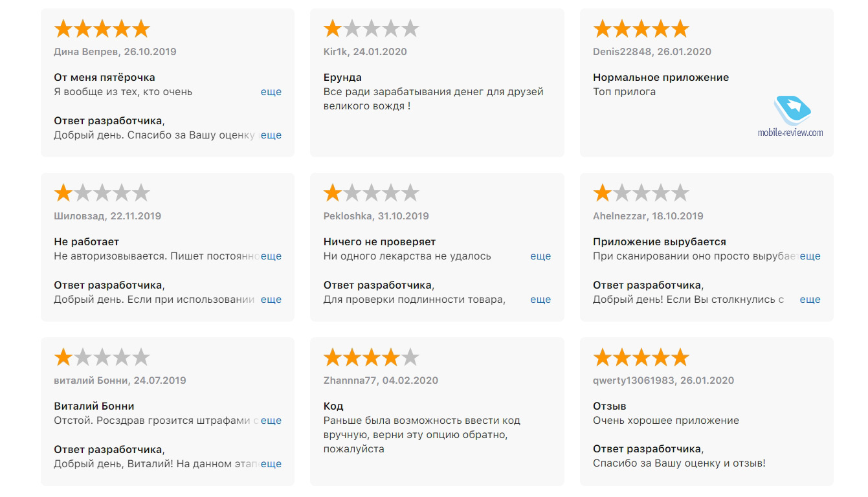868x497 pixels.
Task: Click the one-star rating on Kir1k's review
Action: click(371, 29)
